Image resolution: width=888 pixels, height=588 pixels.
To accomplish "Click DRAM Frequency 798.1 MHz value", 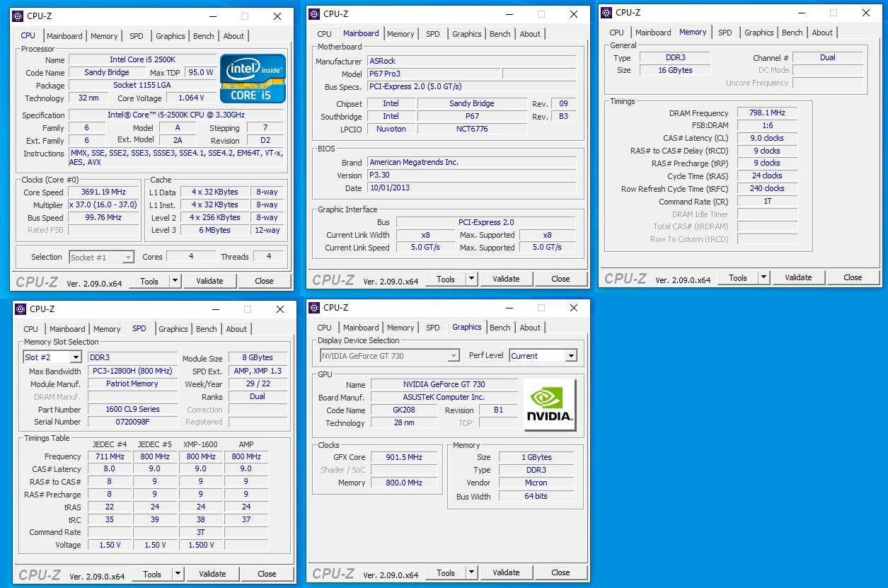I will point(767,113).
